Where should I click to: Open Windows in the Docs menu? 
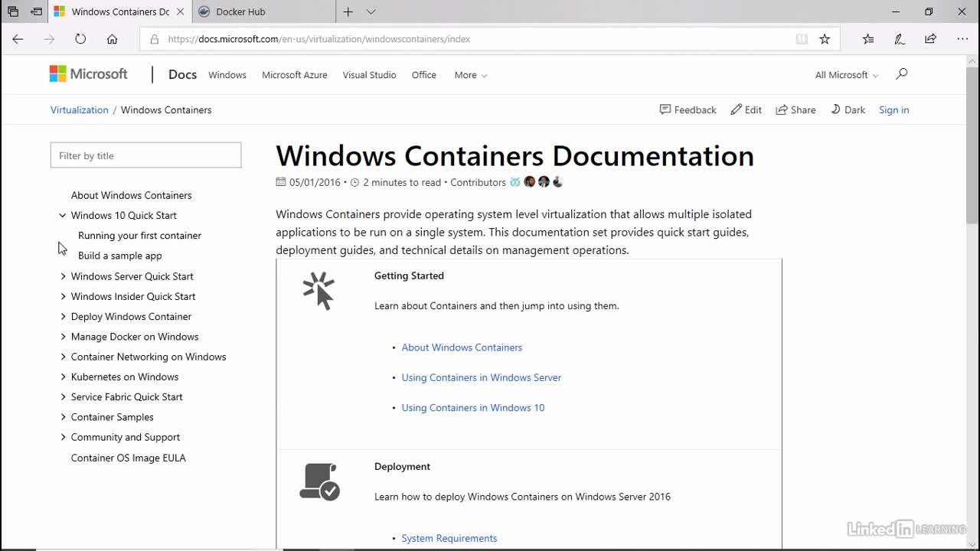click(x=227, y=75)
